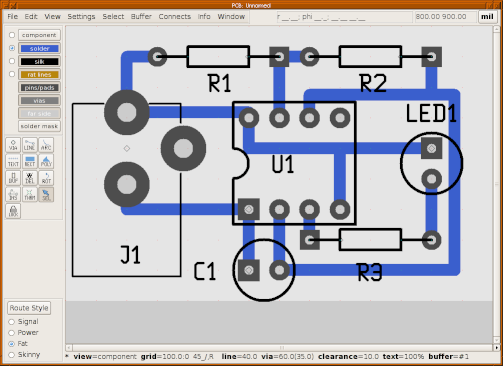The height and width of the screenshot is (366, 503).
Task: Select the TEXT tool
Action: click(13, 161)
